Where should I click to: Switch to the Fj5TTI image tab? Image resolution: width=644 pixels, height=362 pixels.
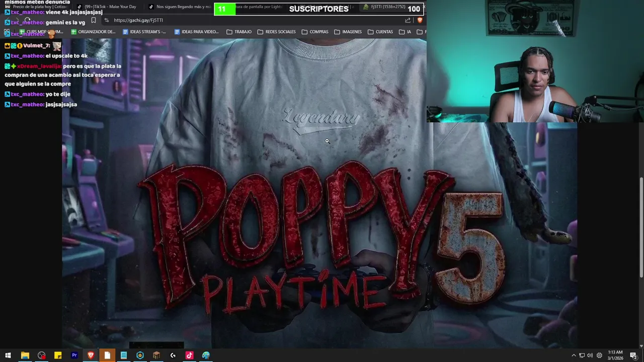392,7
